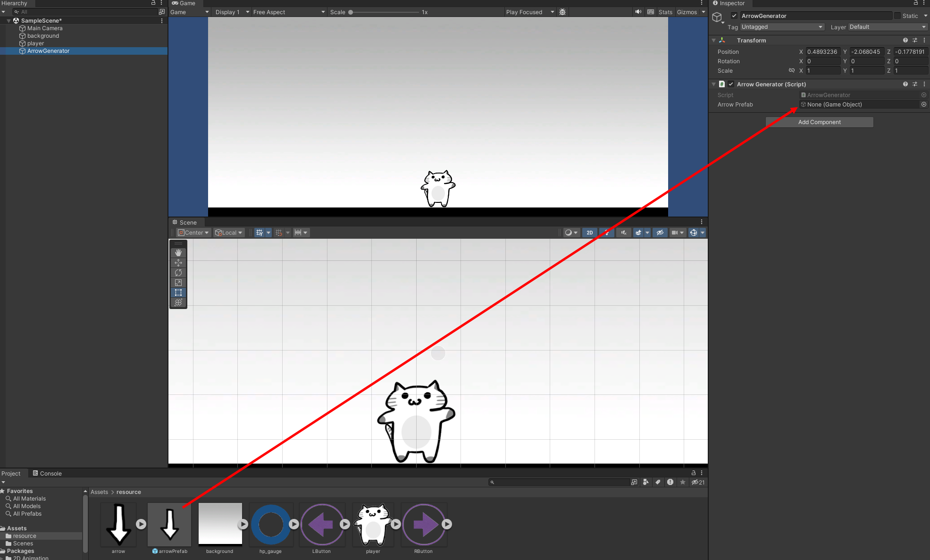930x560 pixels.
Task: Click the Game view Scale slider
Action: click(x=385, y=12)
